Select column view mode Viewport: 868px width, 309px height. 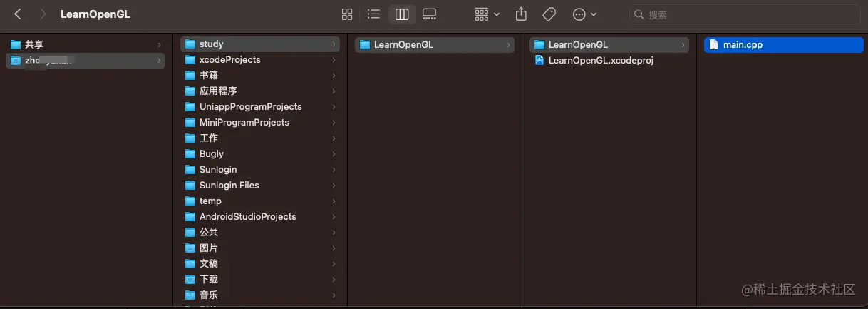[402, 14]
